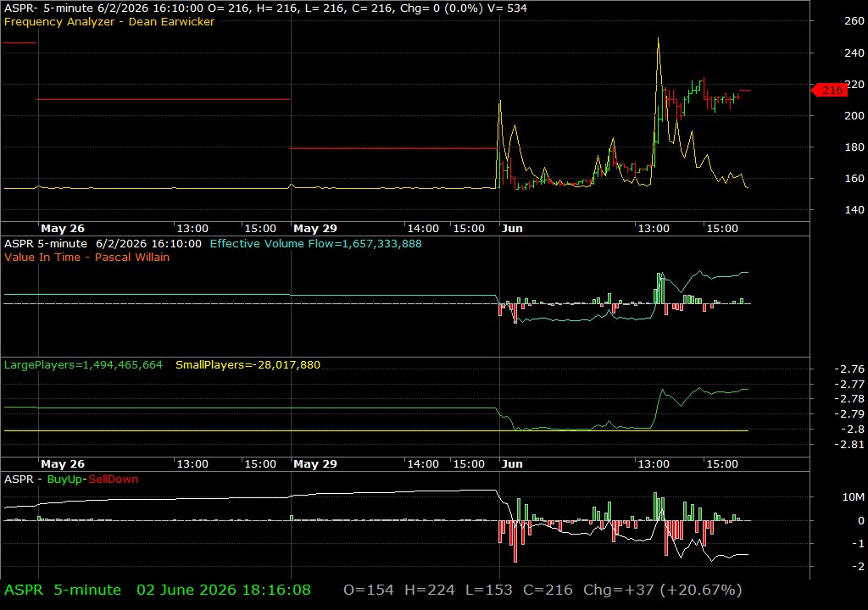Click the -2.76 axis value

tap(849, 369)
